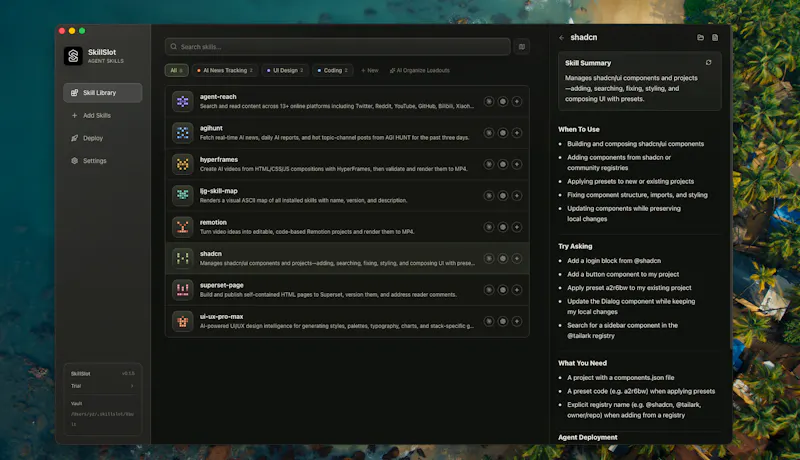
Task: Select the remotion skill name
Action: pos(213,222)
